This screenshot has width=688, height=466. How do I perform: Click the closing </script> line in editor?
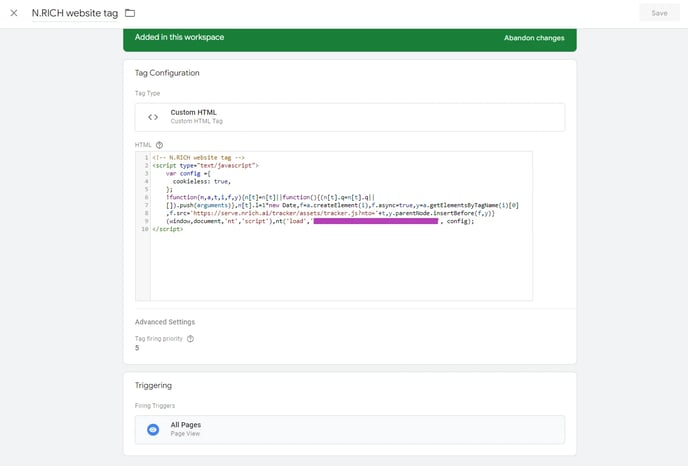pos(168,229)
